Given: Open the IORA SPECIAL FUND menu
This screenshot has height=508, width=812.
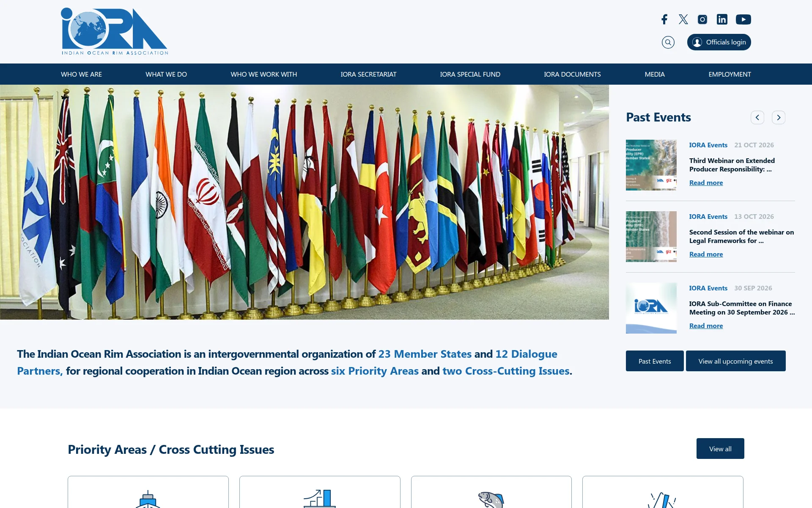Looking at the screenshot, I should click(x=470, y=74).
